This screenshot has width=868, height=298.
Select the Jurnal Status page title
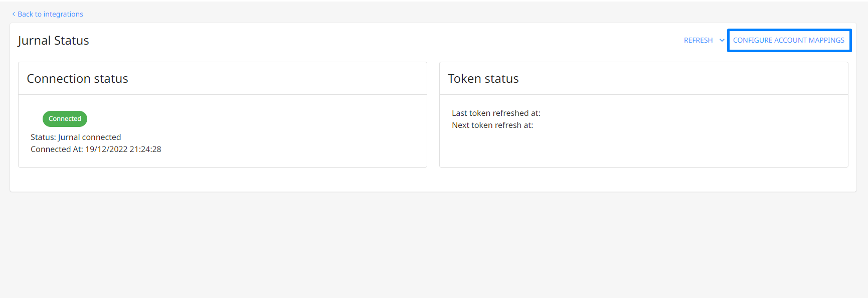[54, 41]
